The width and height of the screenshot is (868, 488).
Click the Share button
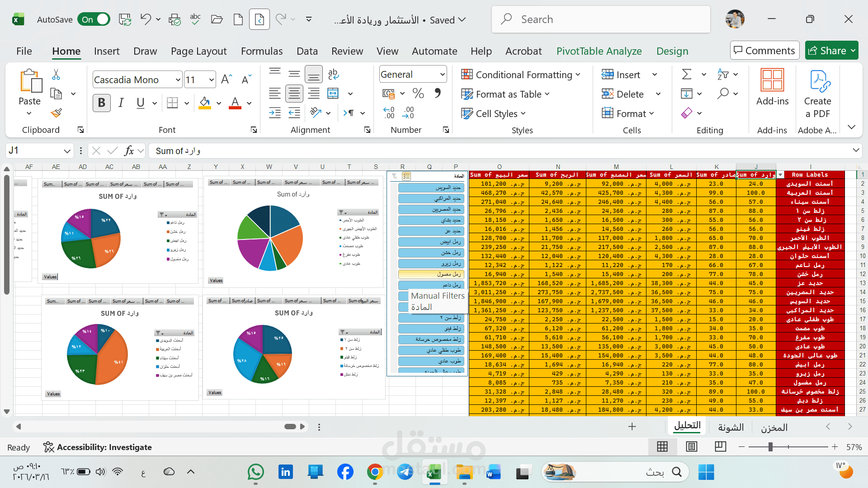click(832, 50)
